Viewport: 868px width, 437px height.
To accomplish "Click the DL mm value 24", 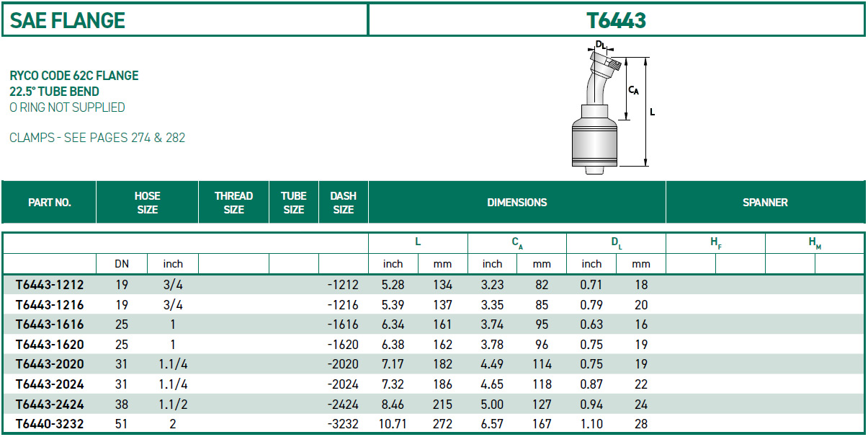I will click(x=641, y=404).
